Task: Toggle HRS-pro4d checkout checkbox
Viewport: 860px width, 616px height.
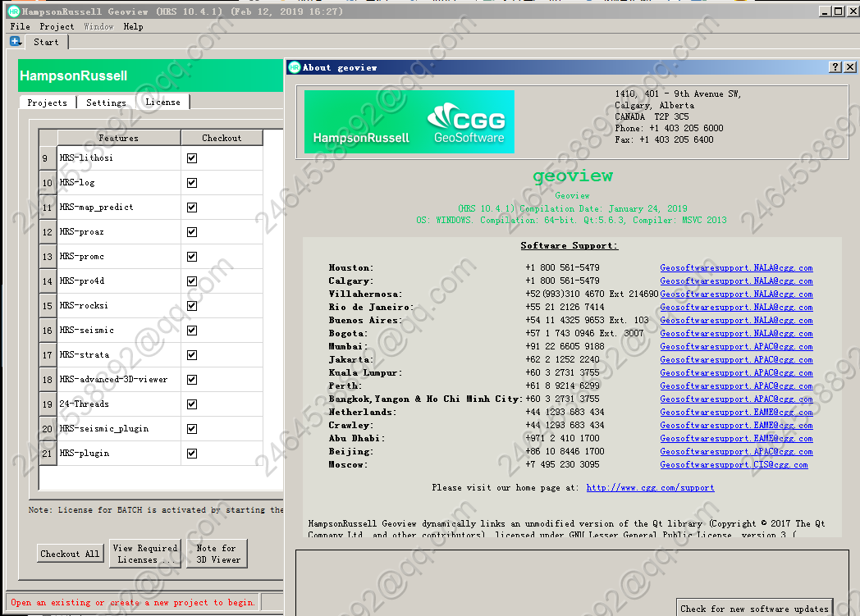Action: (x=192, y=281)
